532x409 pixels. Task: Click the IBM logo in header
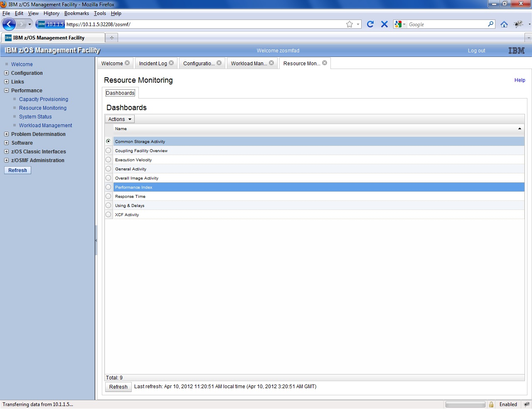517,50
